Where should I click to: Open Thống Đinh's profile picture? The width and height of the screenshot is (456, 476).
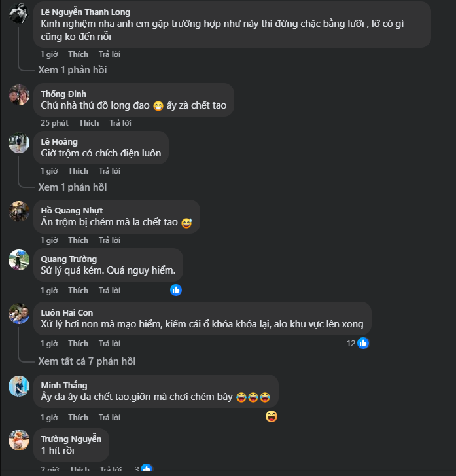click(x=18, y=95)
